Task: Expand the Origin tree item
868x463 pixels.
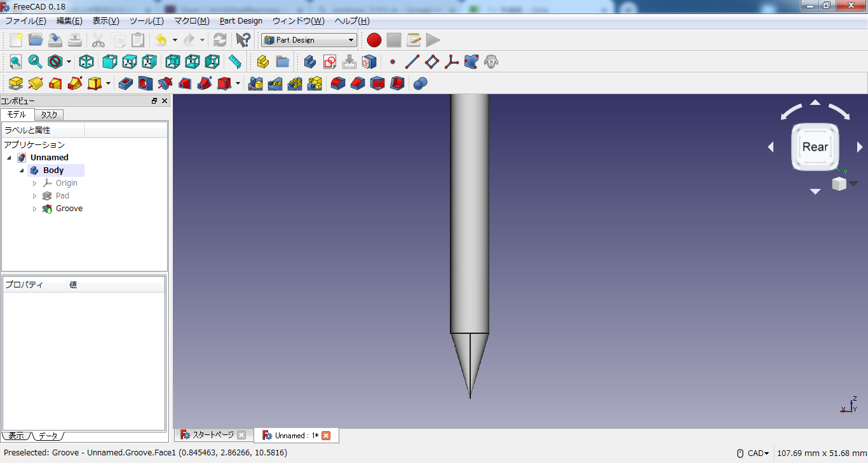Action: (35, 183)
